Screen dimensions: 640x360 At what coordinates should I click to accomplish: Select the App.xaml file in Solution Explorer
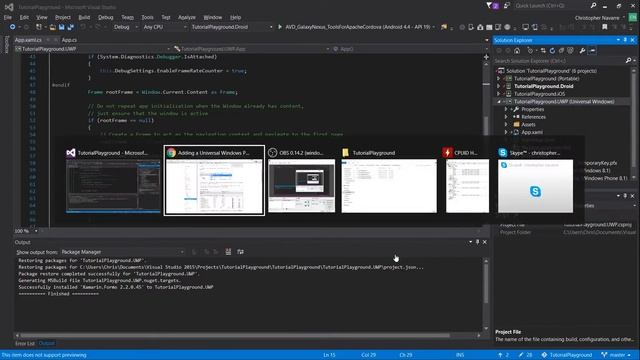pyautogui.click(x=532, y=132)
